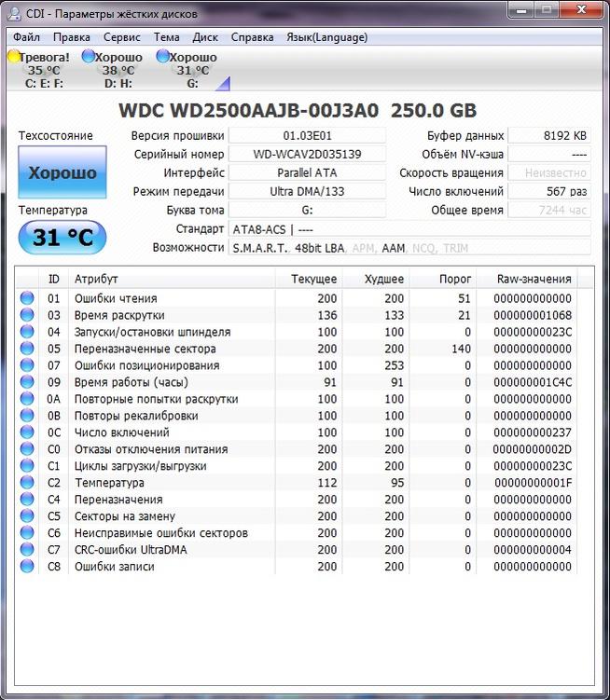Click status orb of Секторы на замену row
Screen dimensions: 610x700
pos(27,515)
